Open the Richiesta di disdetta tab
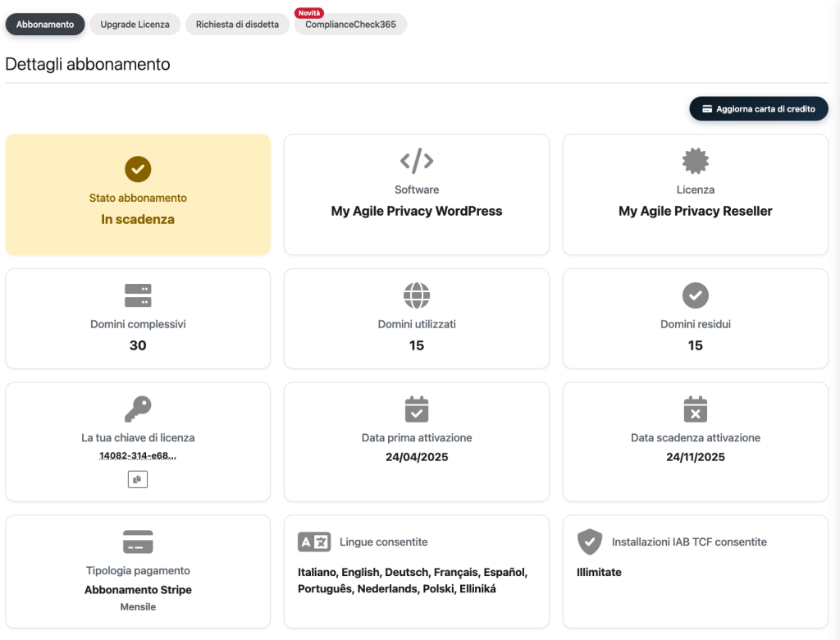Viewport: 840px width, 640px height. tap(237, 25)
